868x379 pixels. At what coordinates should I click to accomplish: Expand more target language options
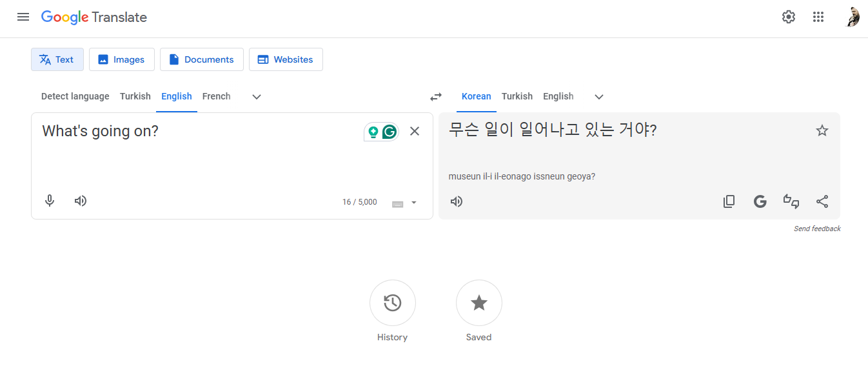pos(598,96)
